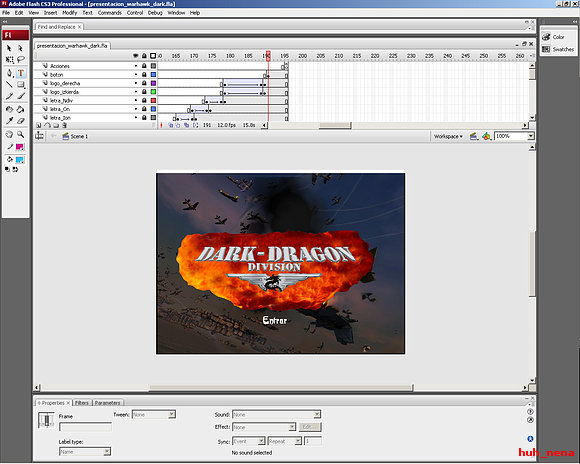Select the Hand tool
Screen dimensions: 580x464
(9, 134)
